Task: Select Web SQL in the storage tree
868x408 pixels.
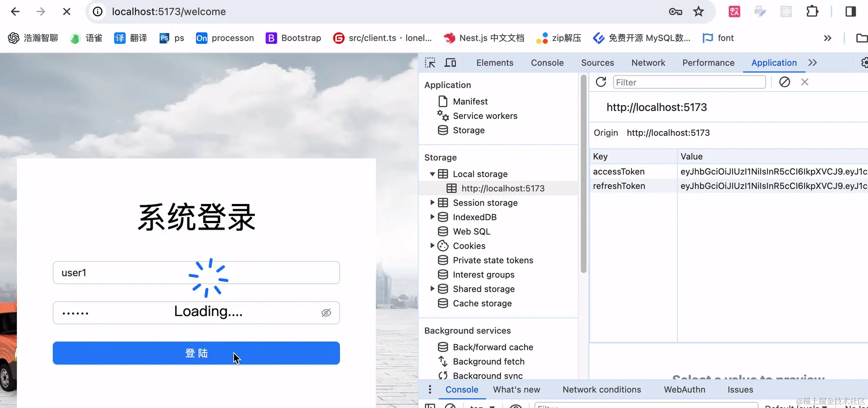Action: point(471,231)
